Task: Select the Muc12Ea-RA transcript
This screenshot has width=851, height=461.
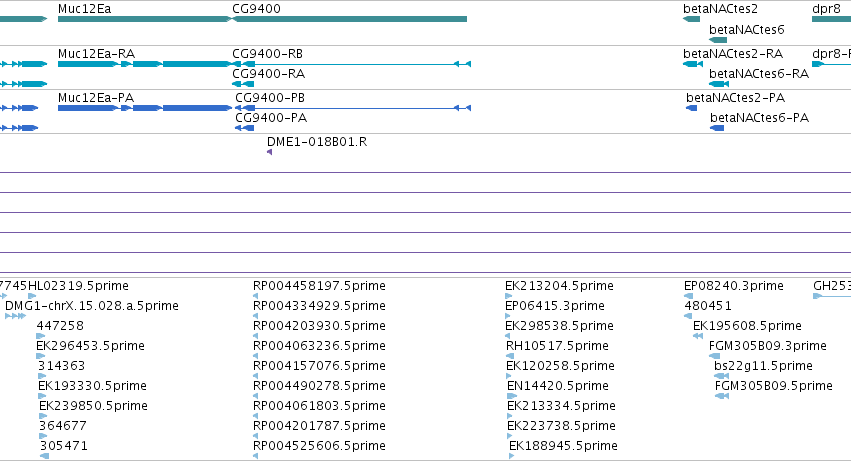Action: point(145,64)
